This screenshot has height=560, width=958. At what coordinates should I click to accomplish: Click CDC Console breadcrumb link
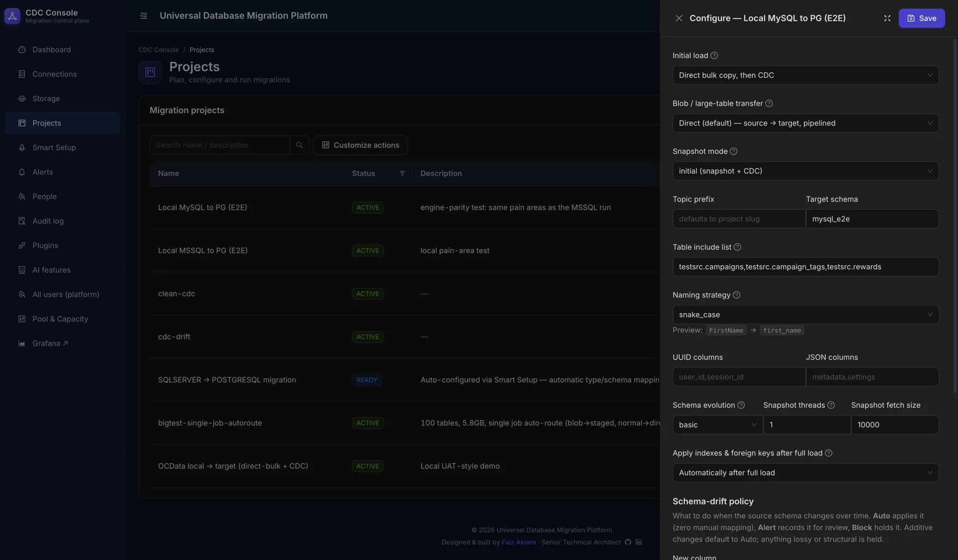[x=158, y=50]
